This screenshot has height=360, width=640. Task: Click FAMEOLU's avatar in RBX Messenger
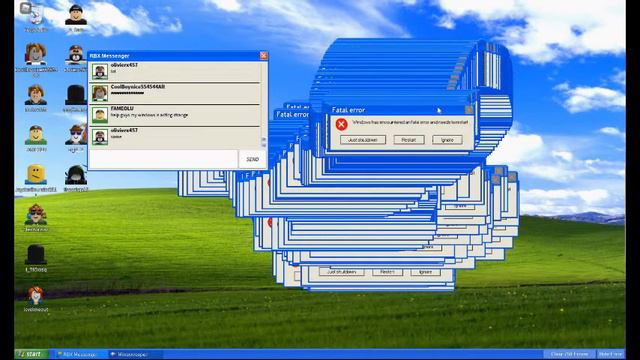click(x=99, y=115)
